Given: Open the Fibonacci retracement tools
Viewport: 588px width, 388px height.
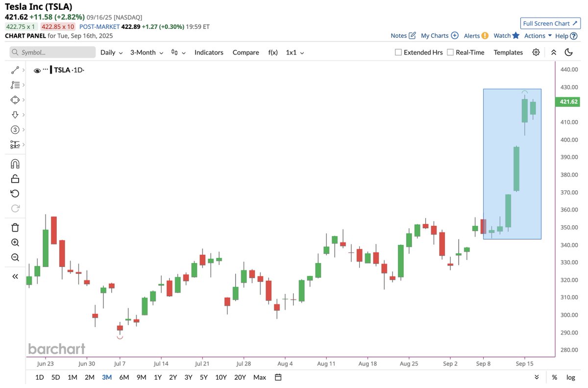Looking at the screenshot, I should 15,85.
